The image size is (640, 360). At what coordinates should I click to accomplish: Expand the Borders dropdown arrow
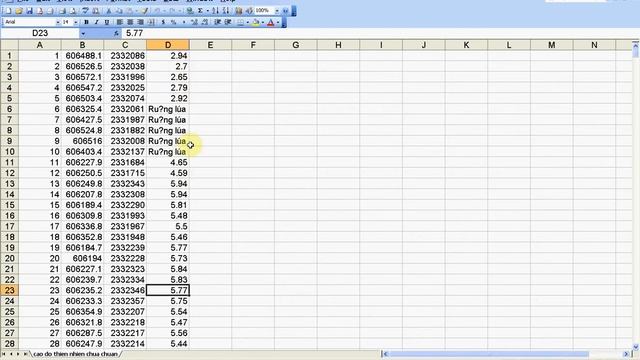pos(248,22)
